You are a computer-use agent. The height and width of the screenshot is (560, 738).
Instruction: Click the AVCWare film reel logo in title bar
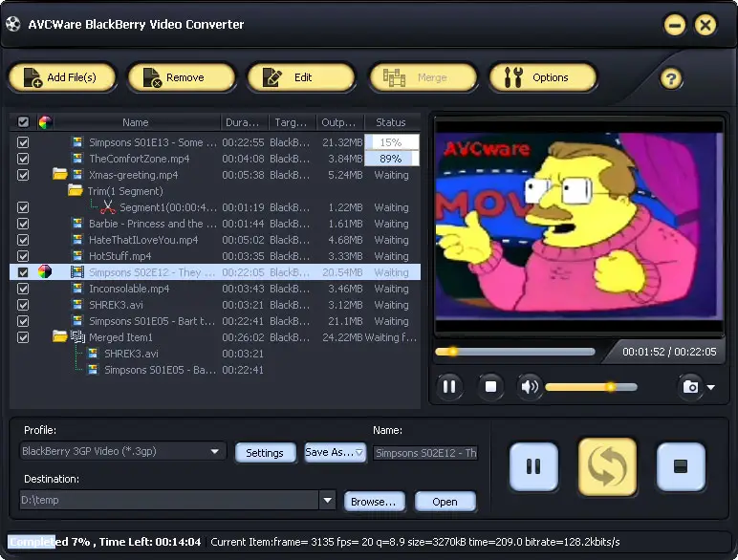coord(13,24)
